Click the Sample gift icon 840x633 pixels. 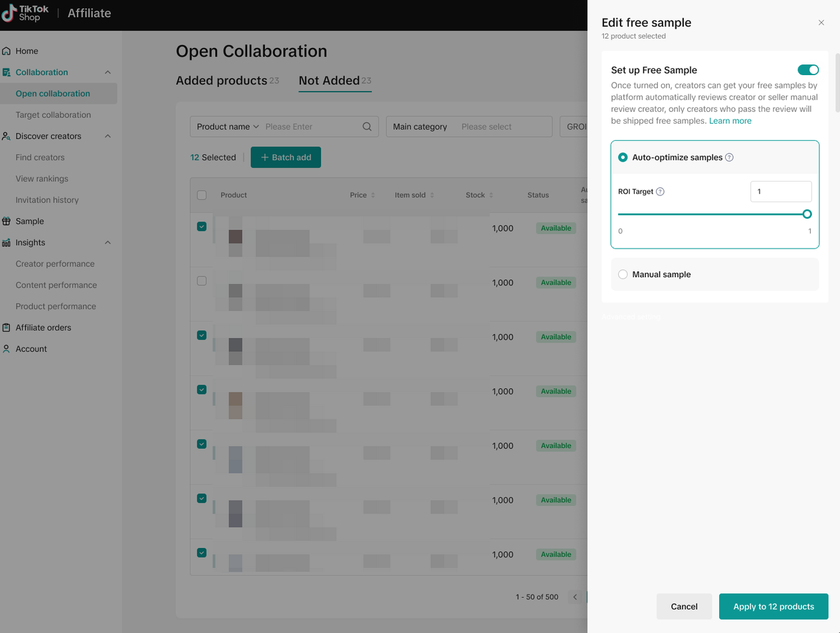coord(7,221)
